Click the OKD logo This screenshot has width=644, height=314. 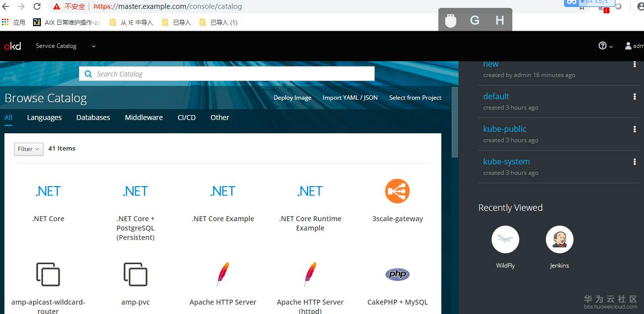click(x=13, y=46)
